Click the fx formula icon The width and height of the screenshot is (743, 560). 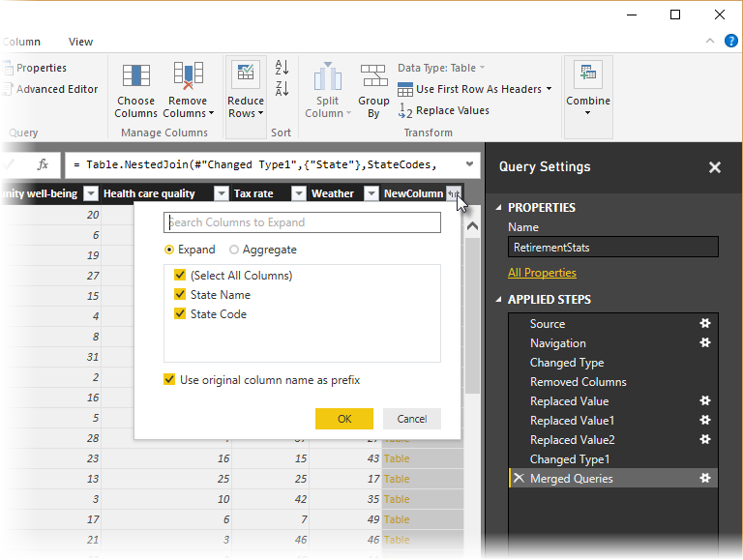point(44,164)
